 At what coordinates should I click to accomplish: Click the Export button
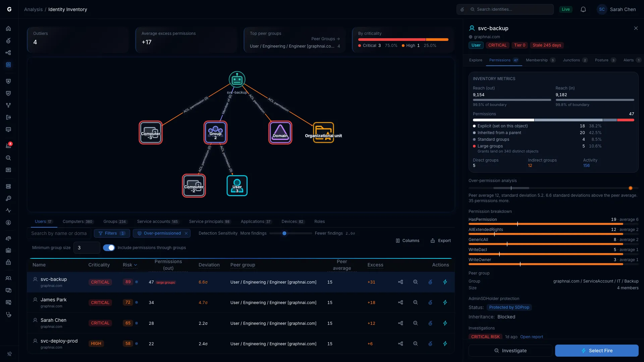[441, 241]
